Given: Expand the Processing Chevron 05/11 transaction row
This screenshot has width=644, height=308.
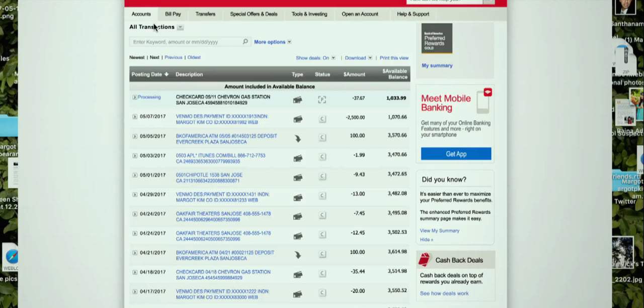Looking at the screenshot, I should 134,97.
